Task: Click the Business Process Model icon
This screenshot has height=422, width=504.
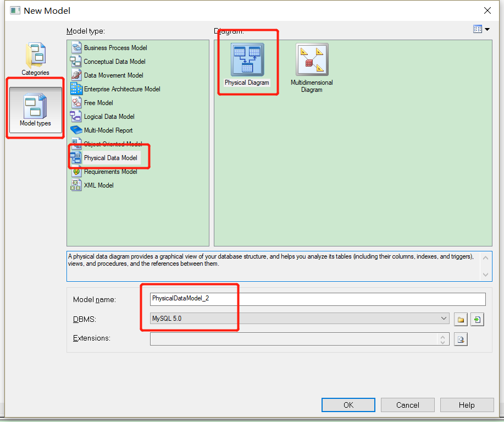Action: (76, 48)
